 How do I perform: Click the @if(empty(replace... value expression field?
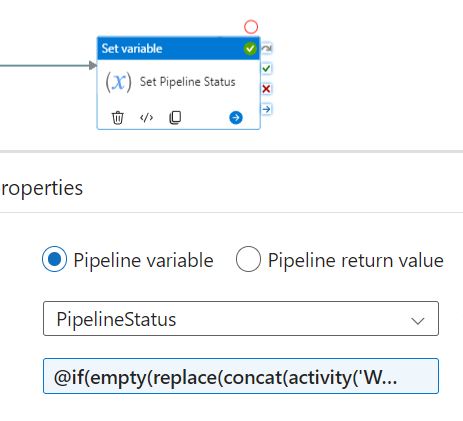point(241,376)
